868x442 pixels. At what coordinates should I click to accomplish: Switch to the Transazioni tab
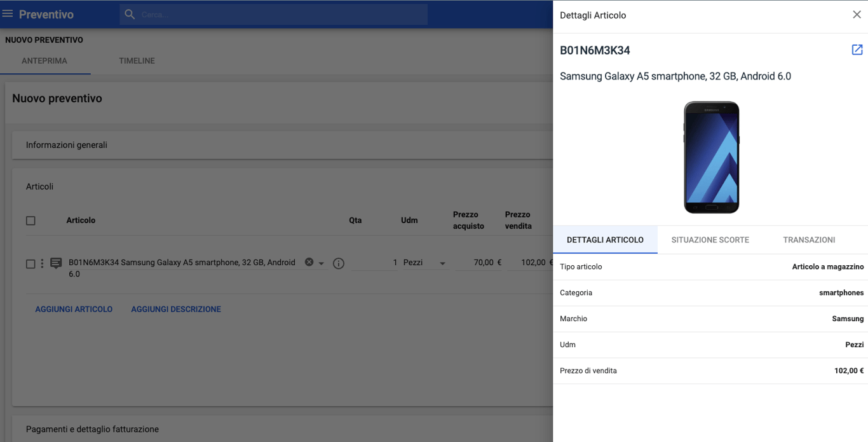coord(809,240)
